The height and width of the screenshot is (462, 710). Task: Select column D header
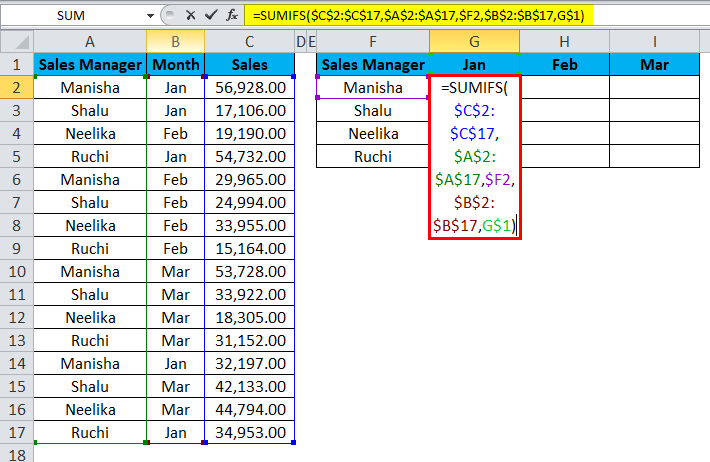pos(301,42)
